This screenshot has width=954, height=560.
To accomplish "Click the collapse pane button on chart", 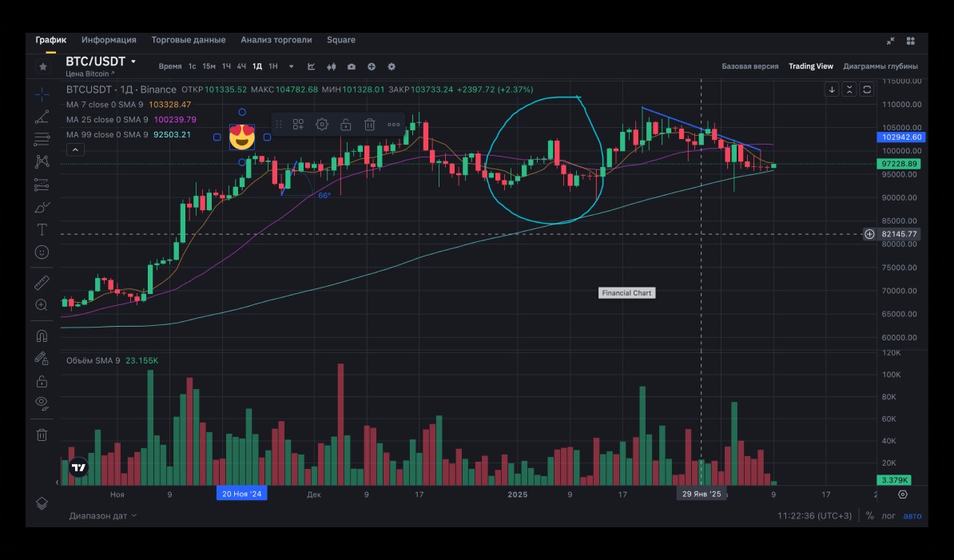I will pyautogui.click(x=849, y=89).
